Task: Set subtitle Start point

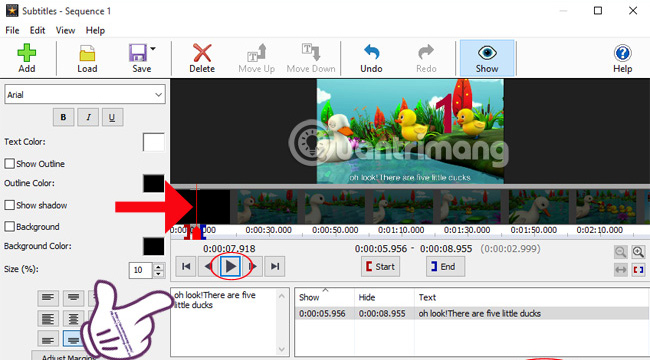Action: (x=381, y=267)
